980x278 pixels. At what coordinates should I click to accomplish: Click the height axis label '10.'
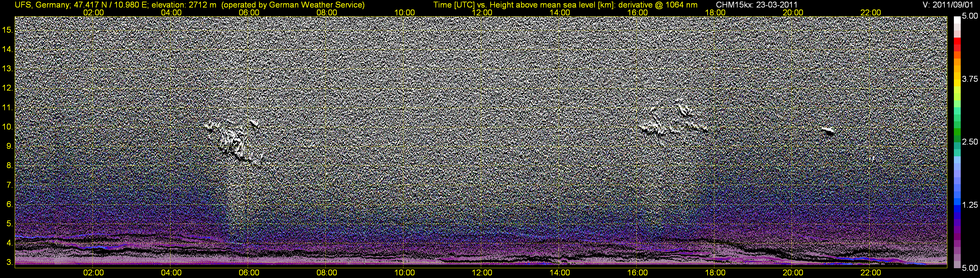(x=8, y=127)
